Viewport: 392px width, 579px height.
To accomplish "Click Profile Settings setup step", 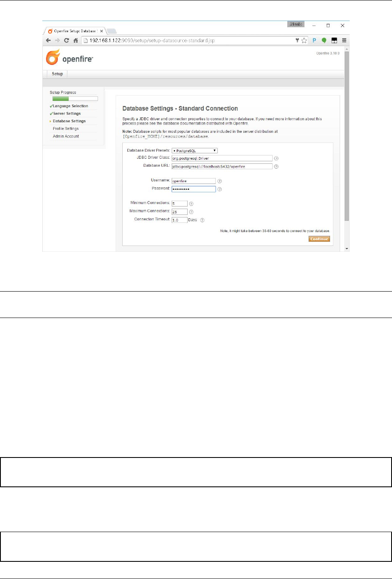I will coord(66,129).
